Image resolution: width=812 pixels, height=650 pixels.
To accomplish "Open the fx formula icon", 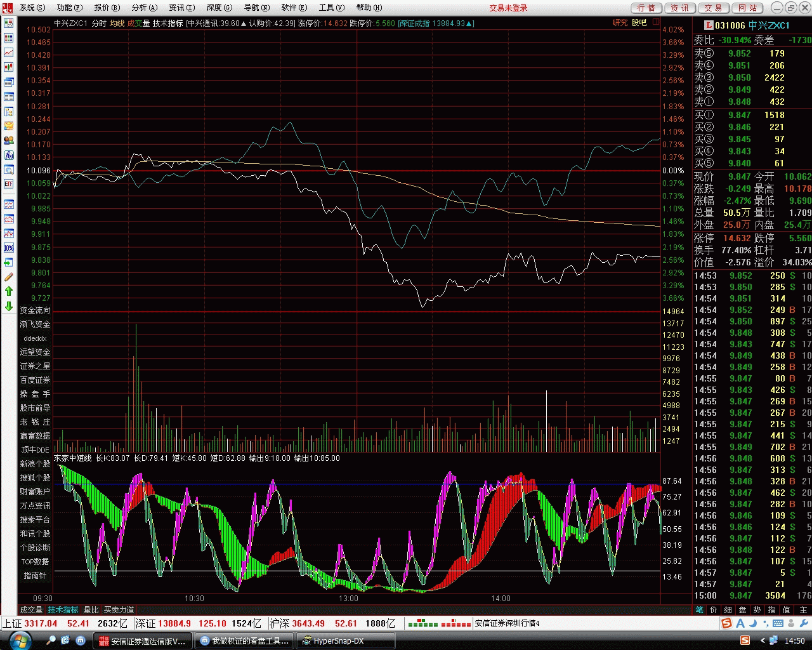I will pos(9,155).
